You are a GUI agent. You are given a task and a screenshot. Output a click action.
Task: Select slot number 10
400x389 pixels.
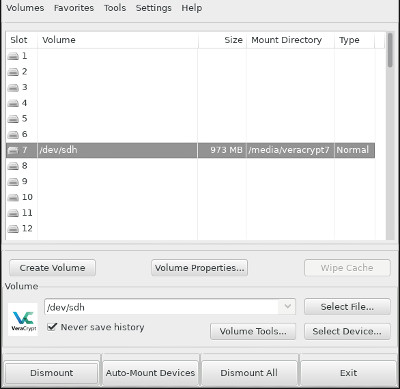[27, 197]
